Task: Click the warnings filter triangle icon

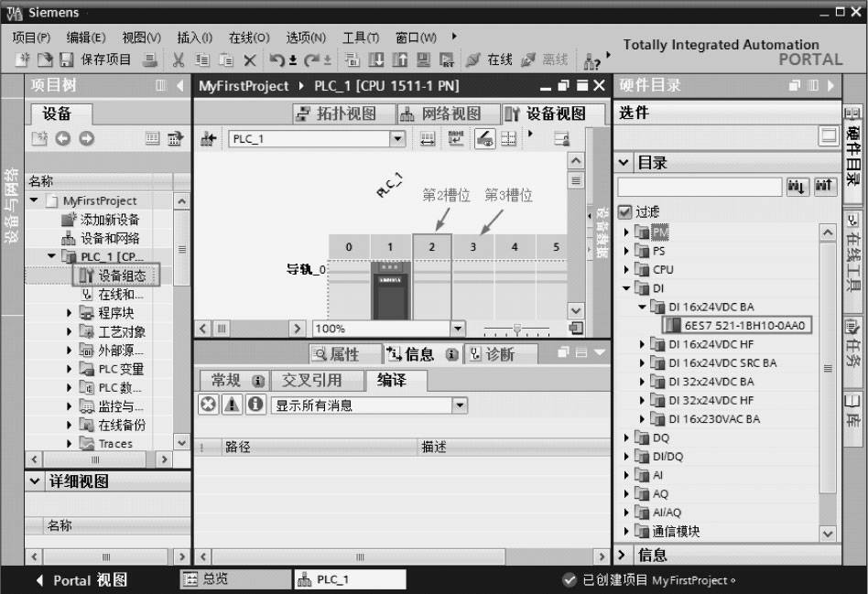Action: [x=232, y=405]
